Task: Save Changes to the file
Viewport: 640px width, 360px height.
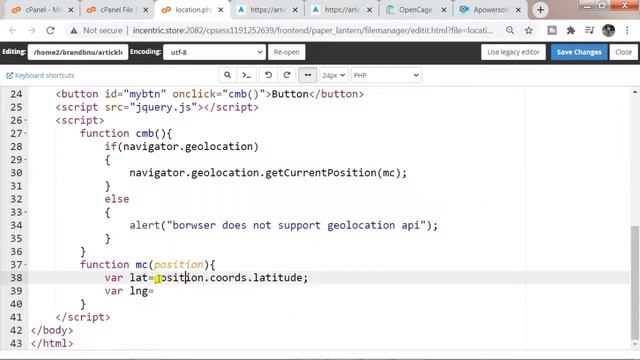Action: click(x=579, y=52)
